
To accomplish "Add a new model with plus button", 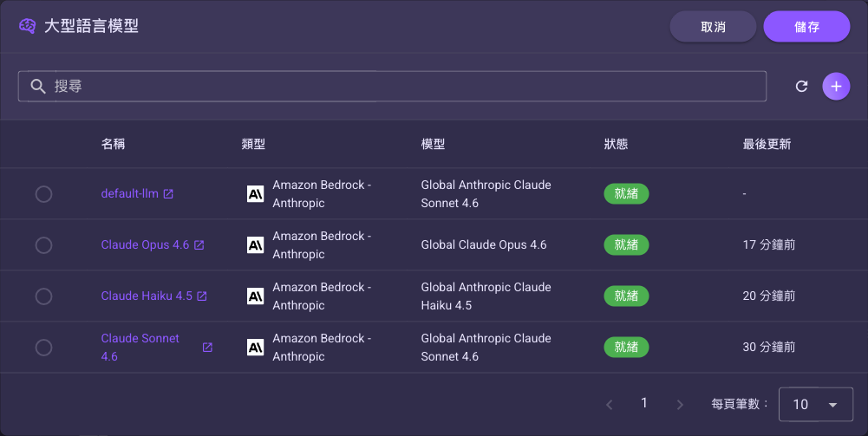I will (x=836, y=87).
